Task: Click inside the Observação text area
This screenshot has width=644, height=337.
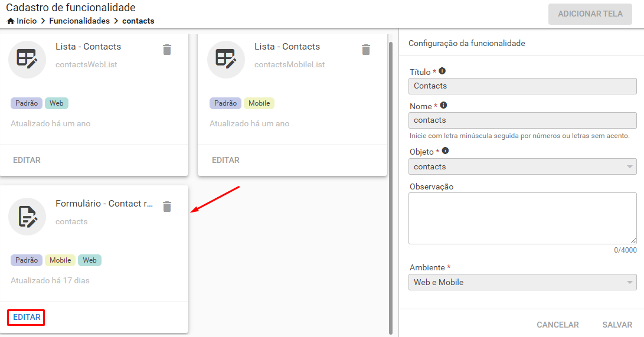Action: click(522, 218)
